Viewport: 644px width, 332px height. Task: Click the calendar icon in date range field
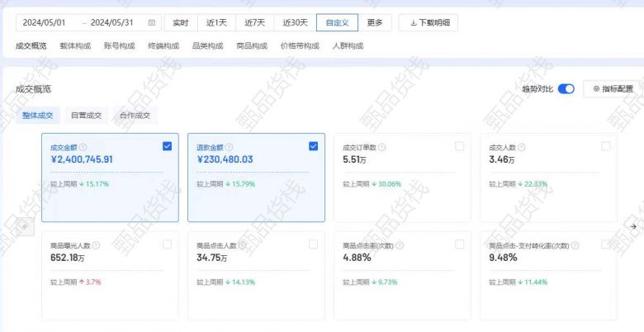pyautogui.click(x=151, y=23)
